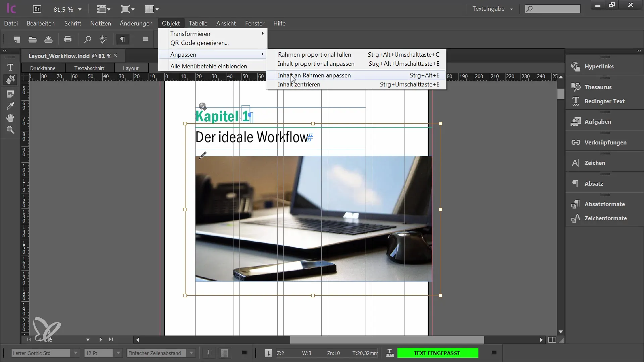This screenshot has width=644, height=362.
Task: Expand the Druckfahne tab
Action: pos(43,68)
